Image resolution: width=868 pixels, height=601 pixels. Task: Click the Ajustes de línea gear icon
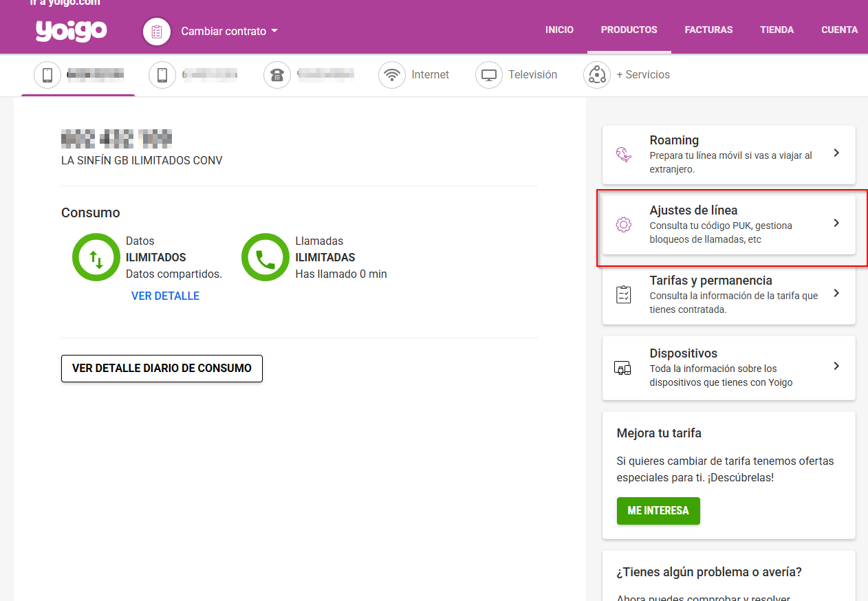[x=624, y=224]
